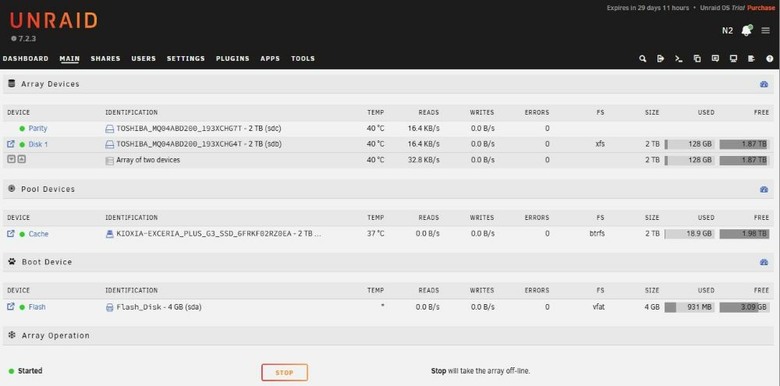The image size is (780, 386).
Task: Click the Flash green status indicator
Action: coord(22,307)
